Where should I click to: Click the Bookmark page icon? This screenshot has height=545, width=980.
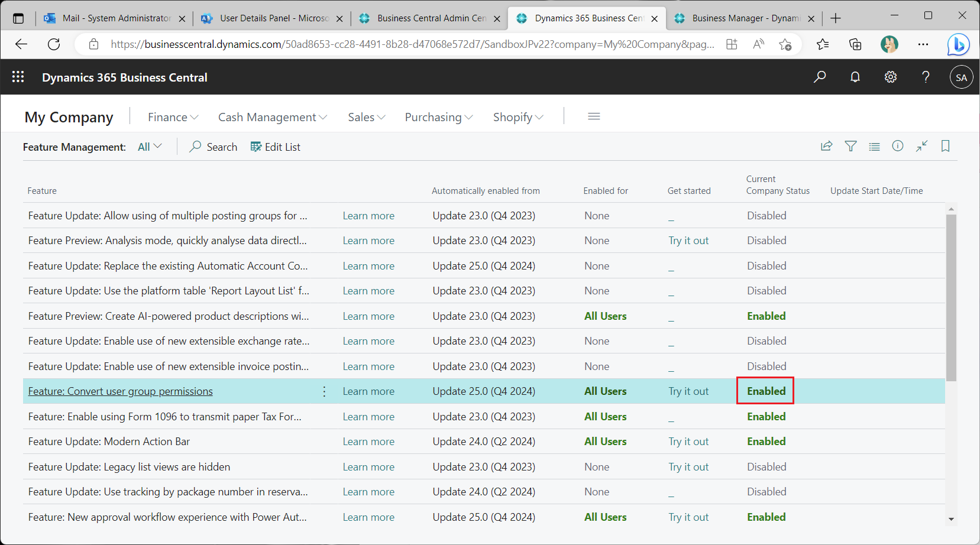click(945, 146)
